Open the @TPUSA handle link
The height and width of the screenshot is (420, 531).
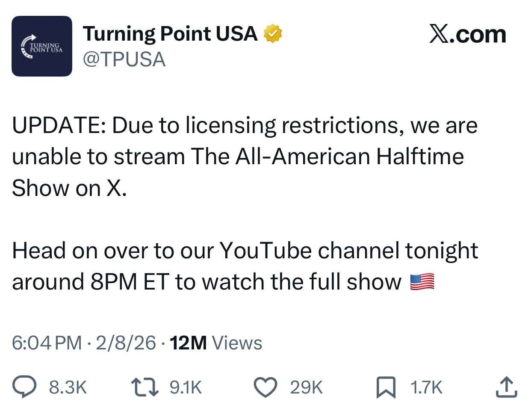click(124, 59)
